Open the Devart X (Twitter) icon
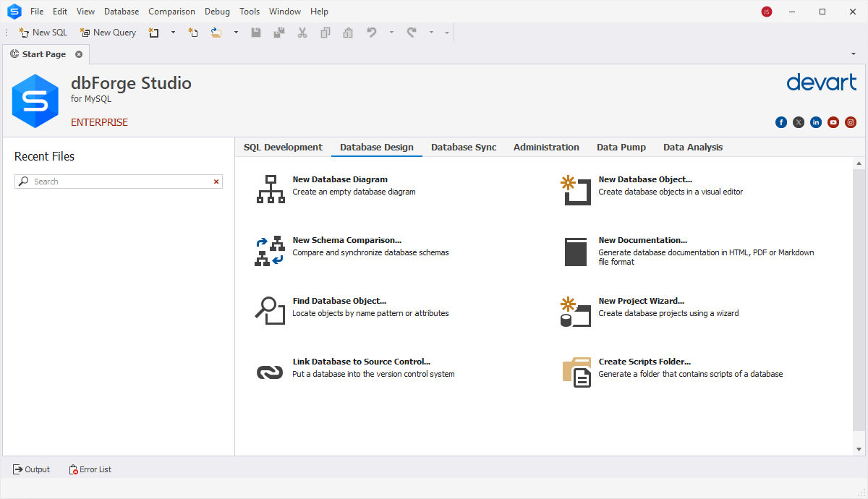The image size is (868, 499). (x=799, y=122)
